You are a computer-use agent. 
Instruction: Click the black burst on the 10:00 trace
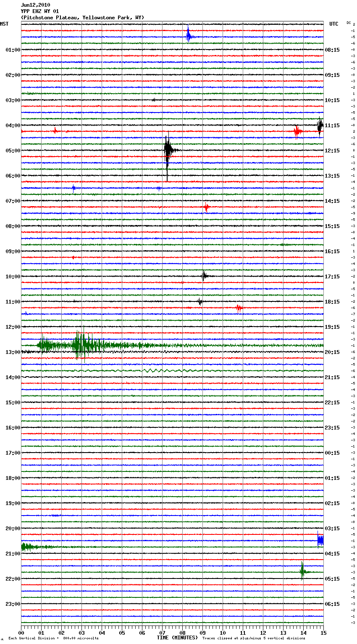pyautogui.click(x=204, y=276)
